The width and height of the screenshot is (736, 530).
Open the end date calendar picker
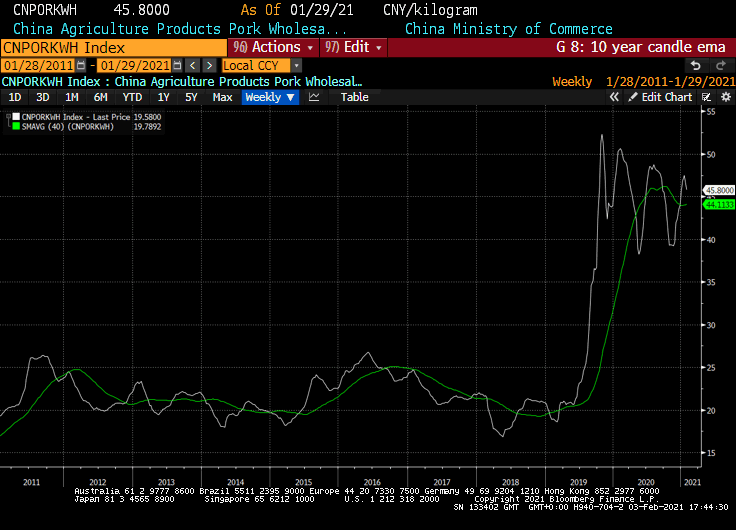[178, 65]
